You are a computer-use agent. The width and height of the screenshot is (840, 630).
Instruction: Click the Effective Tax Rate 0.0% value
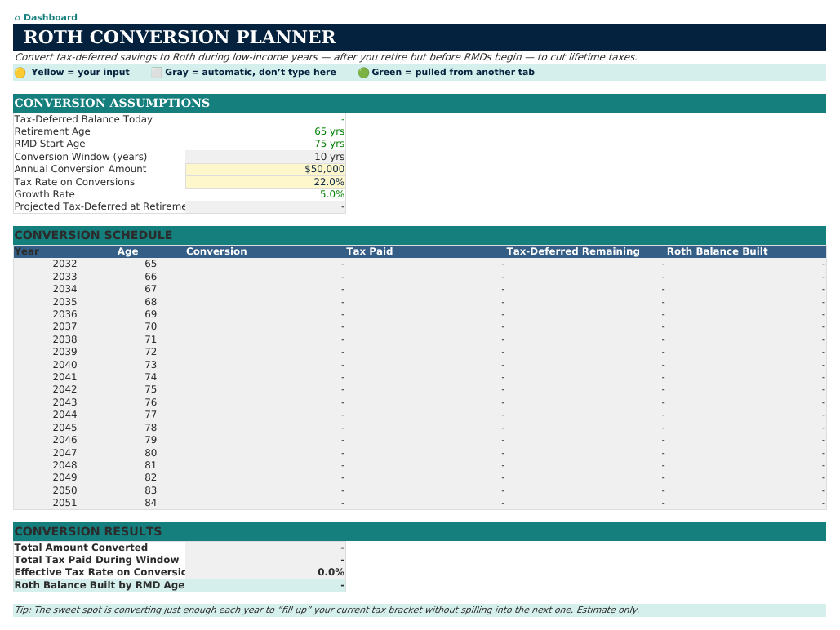pyautogui.click(x=331, y=573)
